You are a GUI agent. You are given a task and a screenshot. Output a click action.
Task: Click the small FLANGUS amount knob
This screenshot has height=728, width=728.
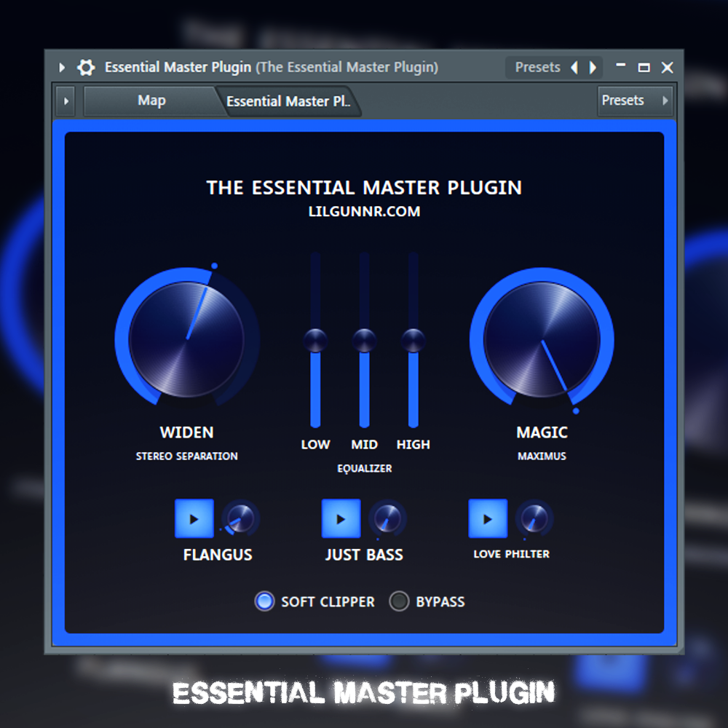coord(240,518)
